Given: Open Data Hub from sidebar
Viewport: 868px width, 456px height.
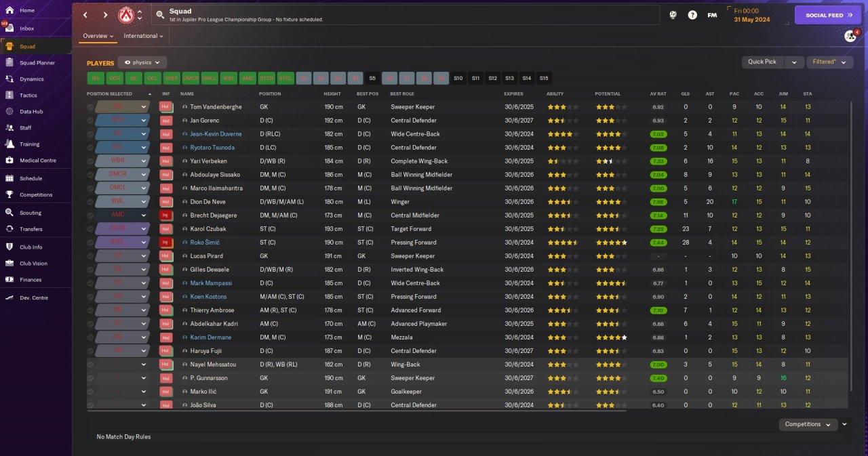Looking at the screenshot, I should 31,111.
